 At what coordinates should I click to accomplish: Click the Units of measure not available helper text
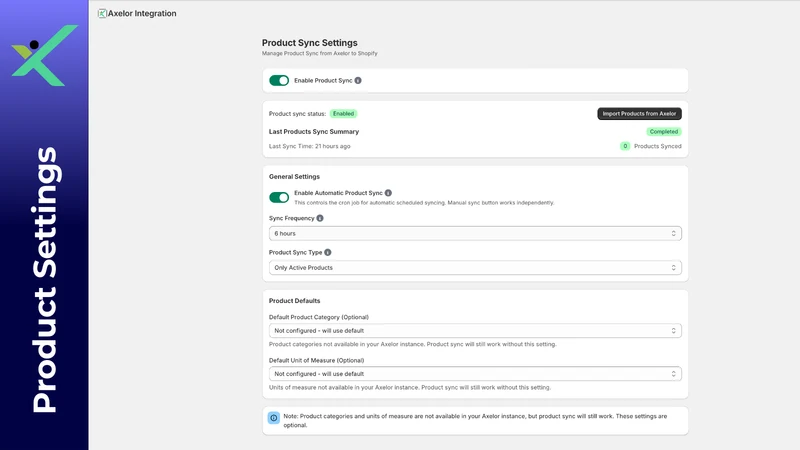coord(410,387)
